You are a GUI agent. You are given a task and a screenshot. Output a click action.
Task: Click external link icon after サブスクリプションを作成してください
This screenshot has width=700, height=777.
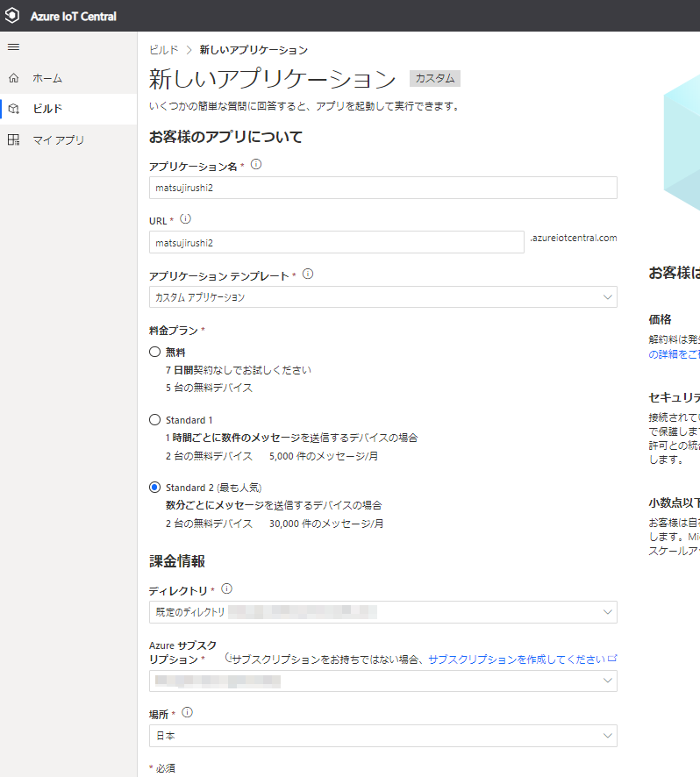[x=612, y=659]
